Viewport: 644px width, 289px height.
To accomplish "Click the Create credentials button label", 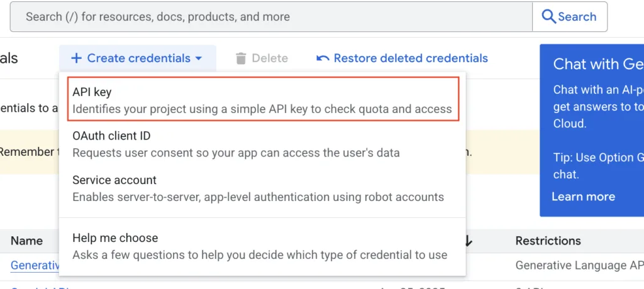I will (138, 58).
